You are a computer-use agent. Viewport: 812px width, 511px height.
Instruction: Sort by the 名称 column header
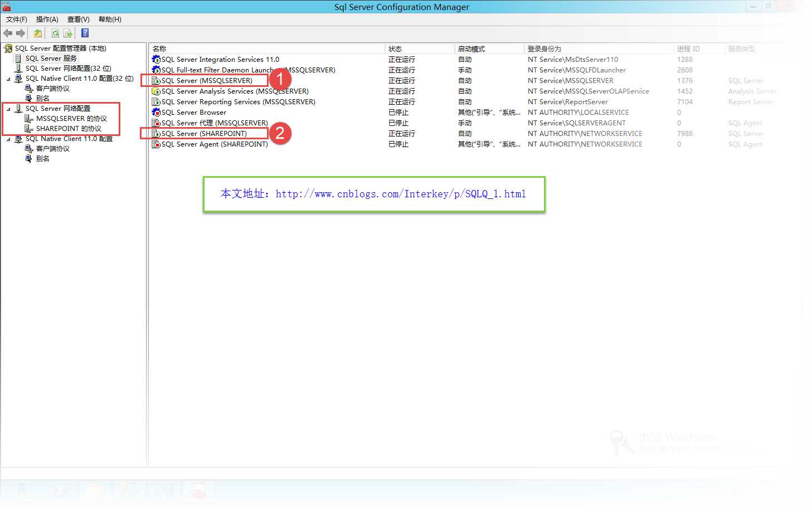point(267,49)
